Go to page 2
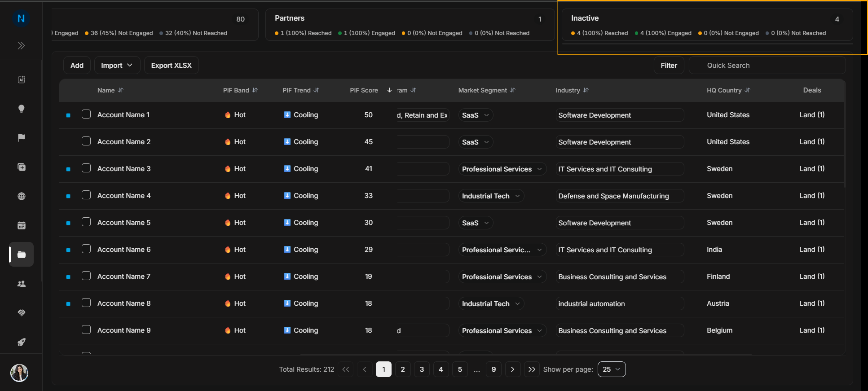The image size is (868, 391). coord(403,369)
